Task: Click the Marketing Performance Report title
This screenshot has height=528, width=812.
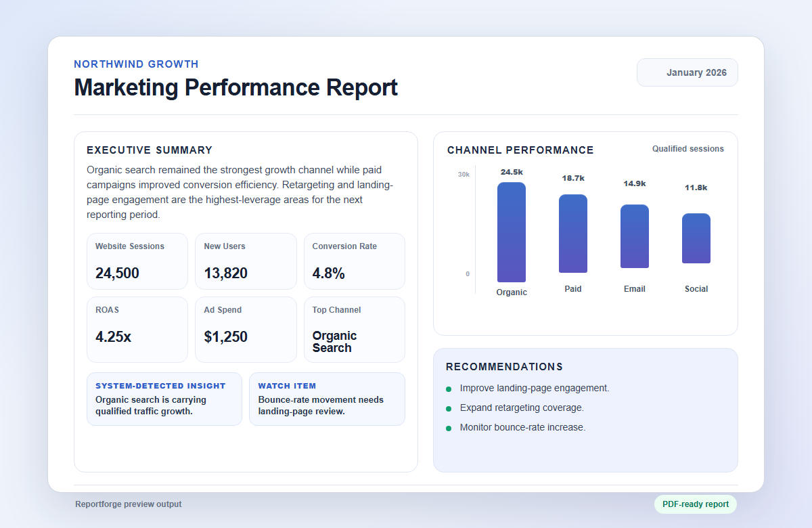Action: (x=235, y=88)
